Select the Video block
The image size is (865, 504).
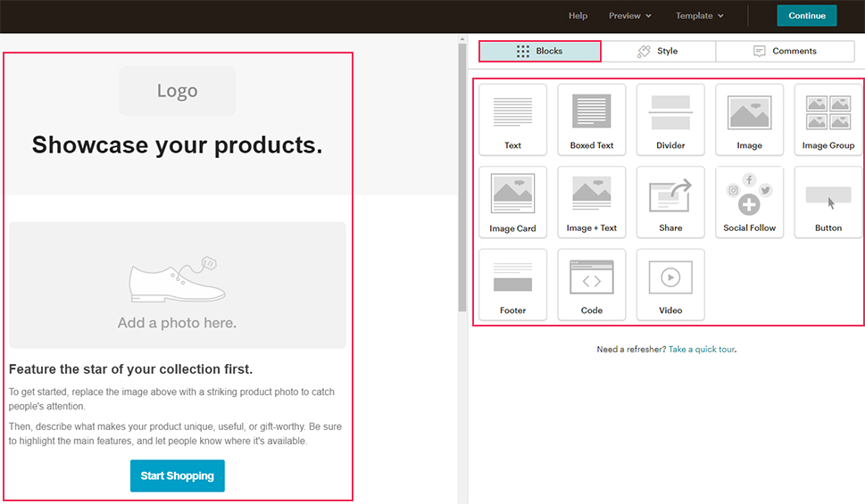click(670, 285)
